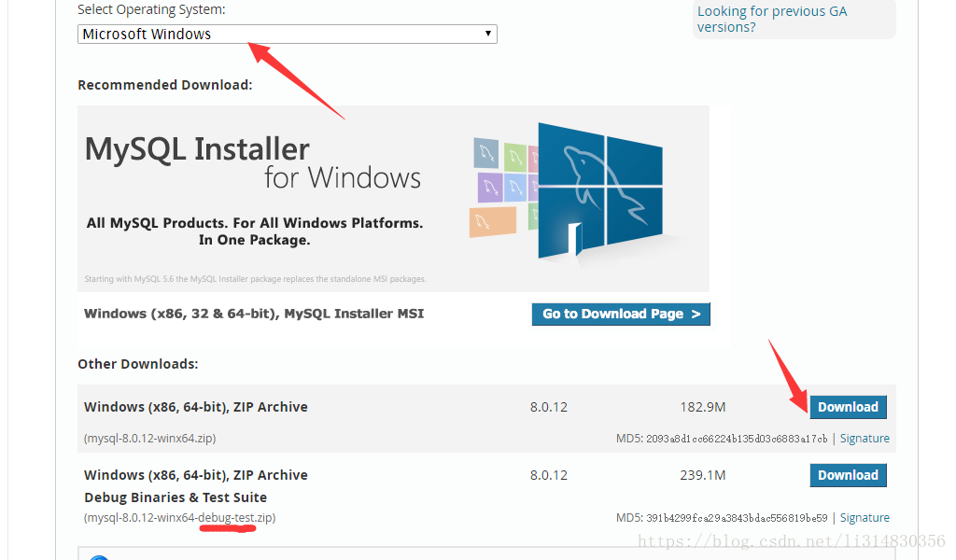Open Signature link for mysql-8.0.12-winx64.zip
The image size is (956, 560).
pos(865,438)
